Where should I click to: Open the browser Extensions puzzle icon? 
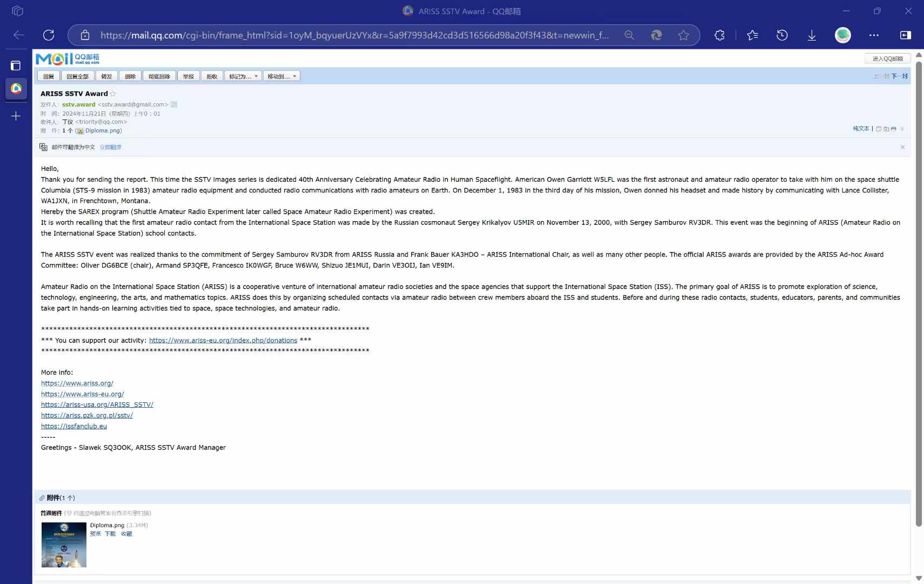pyautogui.click(x=719, y=35)
